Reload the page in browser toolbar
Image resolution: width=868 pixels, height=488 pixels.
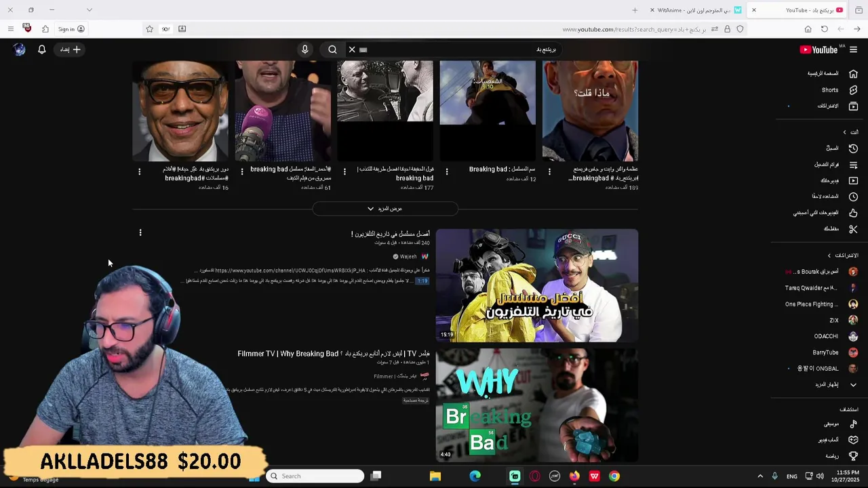(x=825, y=29)
